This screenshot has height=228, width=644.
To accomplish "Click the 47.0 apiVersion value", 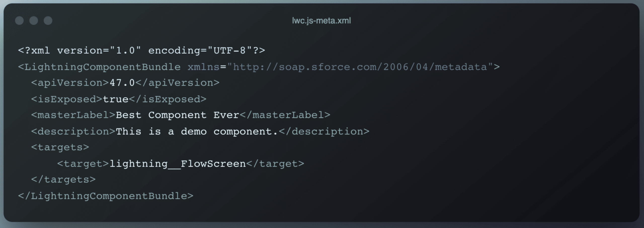I will click(x=122, y=83).
